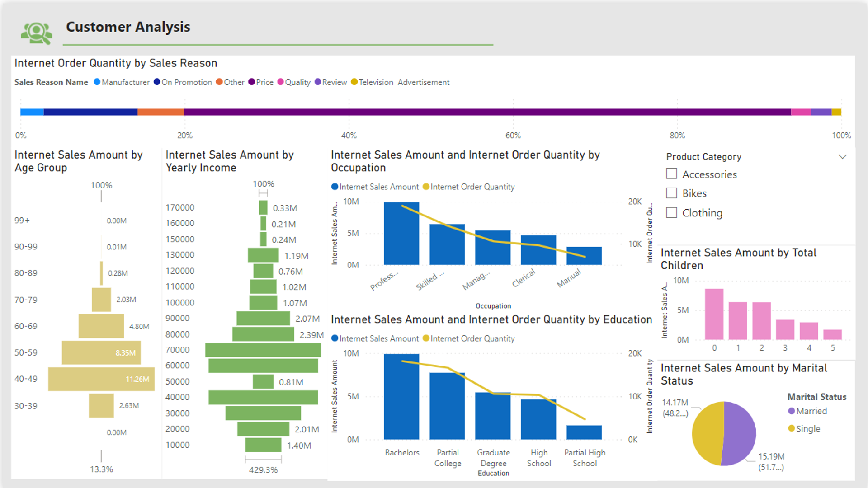Click the Sales Reason Name label
Screen dimensions: 868x488
click(x=51, y=82)
